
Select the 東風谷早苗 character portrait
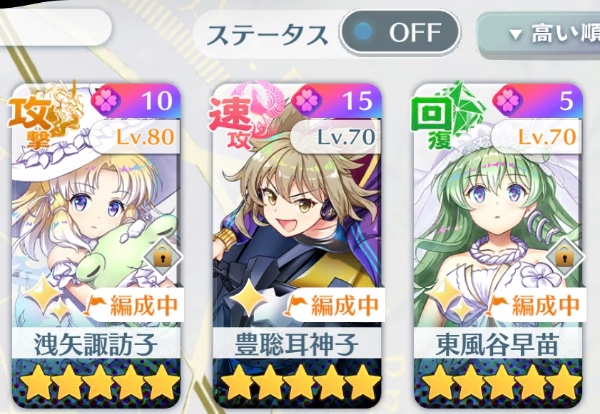[497, 230]
